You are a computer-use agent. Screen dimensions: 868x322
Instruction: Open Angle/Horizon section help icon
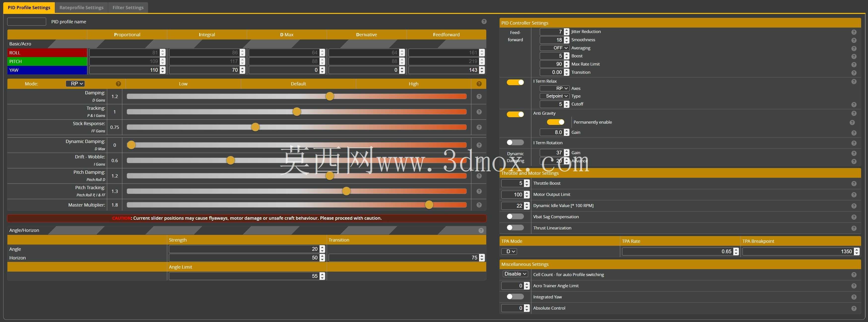(x=481, y=230)
